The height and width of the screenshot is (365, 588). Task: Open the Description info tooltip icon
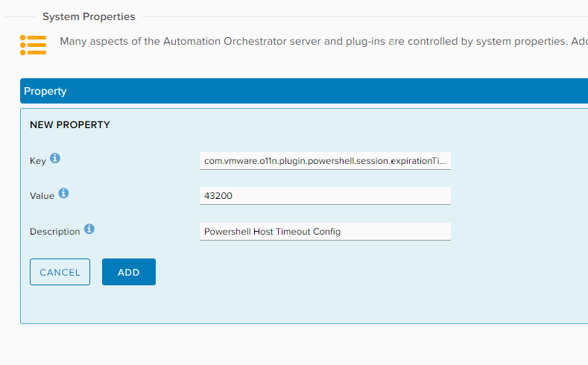tap(89, 229)
